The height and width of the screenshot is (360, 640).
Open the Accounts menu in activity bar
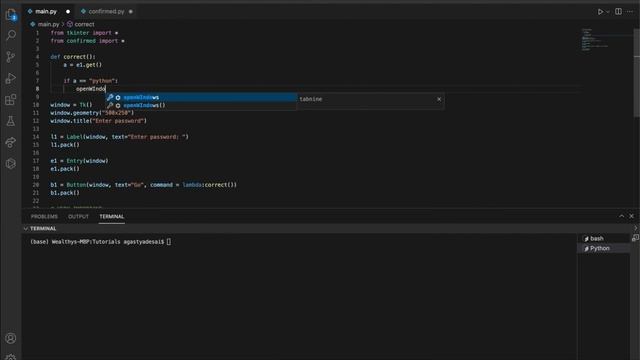coord(11,338)
